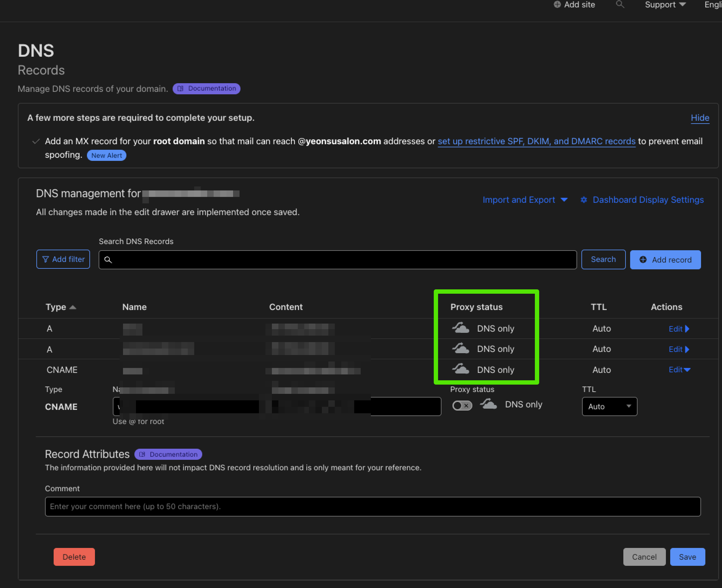The height and width of the screenshot is (588, 722).
Task: Click the Content column header
Action: tap(285, 307)
